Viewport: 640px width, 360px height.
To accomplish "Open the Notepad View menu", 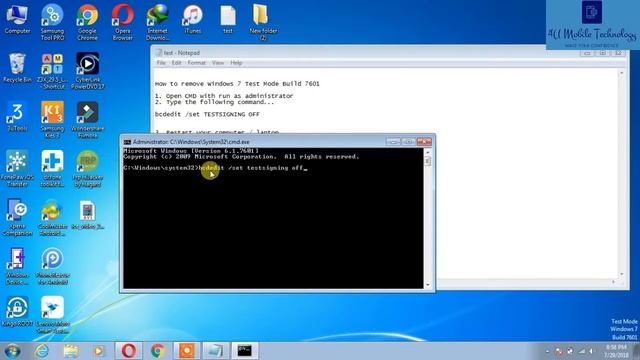I will 218,63.
